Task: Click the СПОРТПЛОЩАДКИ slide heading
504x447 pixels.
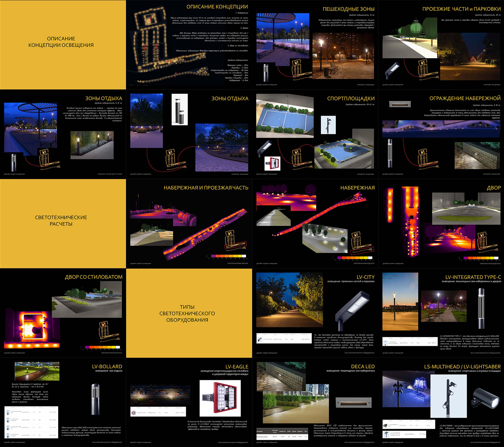Action: pos(351,99)
